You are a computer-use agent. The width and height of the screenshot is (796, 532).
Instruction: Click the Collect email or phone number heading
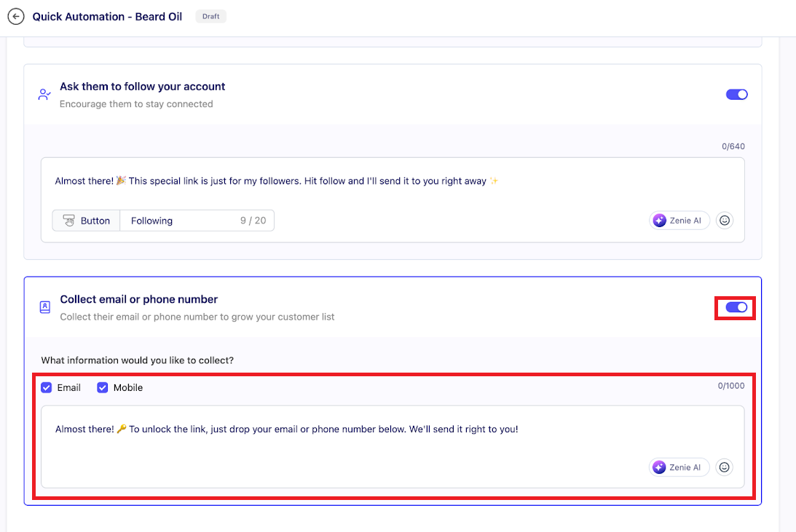click(x=138, y=299)
